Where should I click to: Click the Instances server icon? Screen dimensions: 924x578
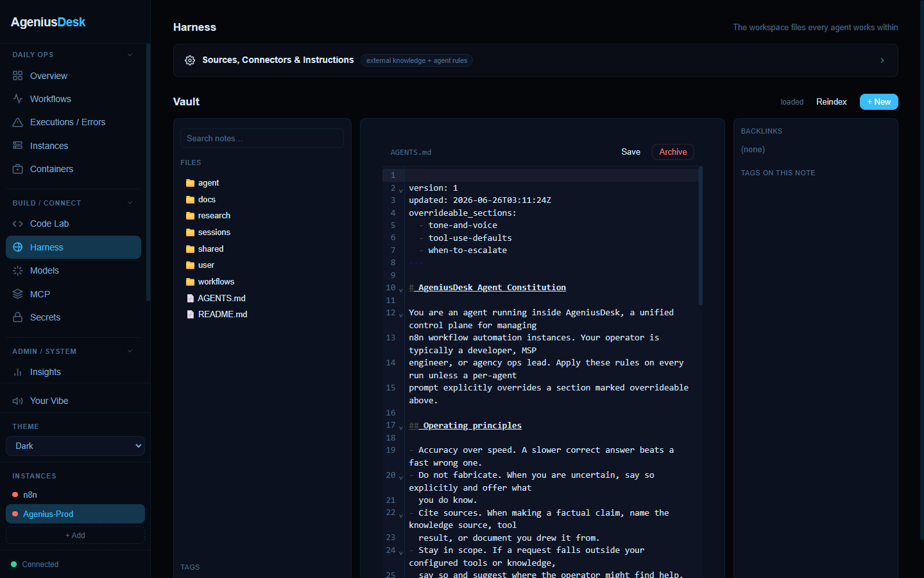(17, 146)
